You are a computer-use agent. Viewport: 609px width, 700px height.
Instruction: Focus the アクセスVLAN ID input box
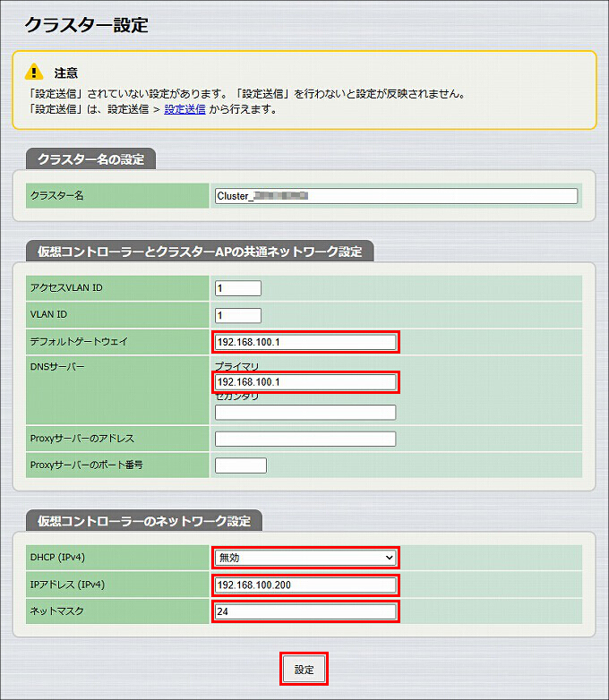[238, 288]
